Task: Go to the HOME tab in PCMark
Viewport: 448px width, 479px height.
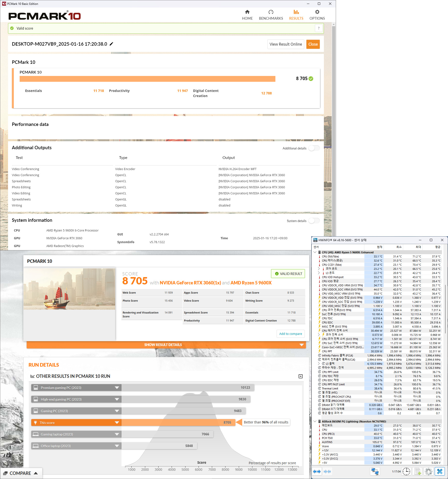Action: (247, 15)
